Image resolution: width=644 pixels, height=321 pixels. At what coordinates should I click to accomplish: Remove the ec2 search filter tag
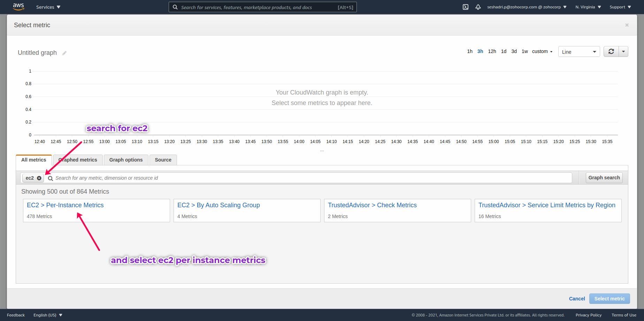pos(39,178)
